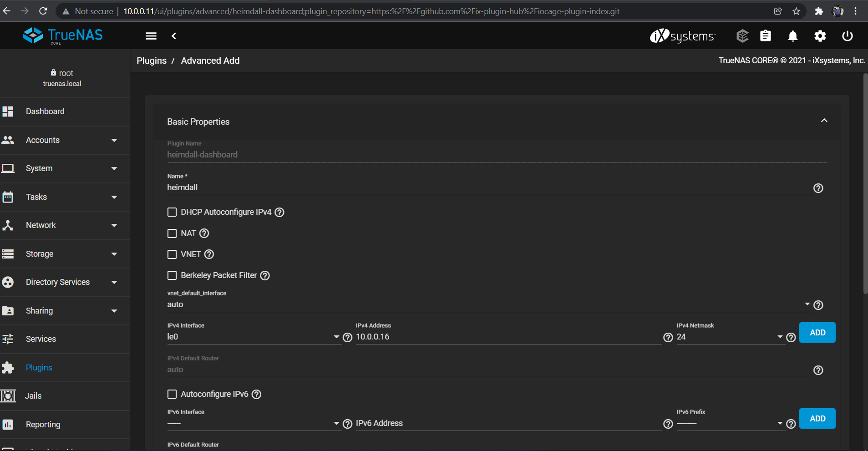
Task: Show help for the NAT option
Action: tap(204, 233)
